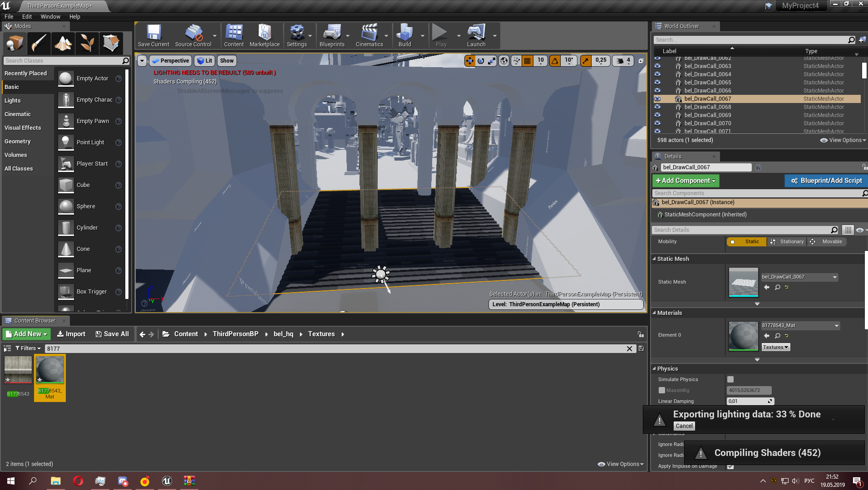Screen dimensions: 868x490
Task: Open File menu
Action: coord(9,16)
